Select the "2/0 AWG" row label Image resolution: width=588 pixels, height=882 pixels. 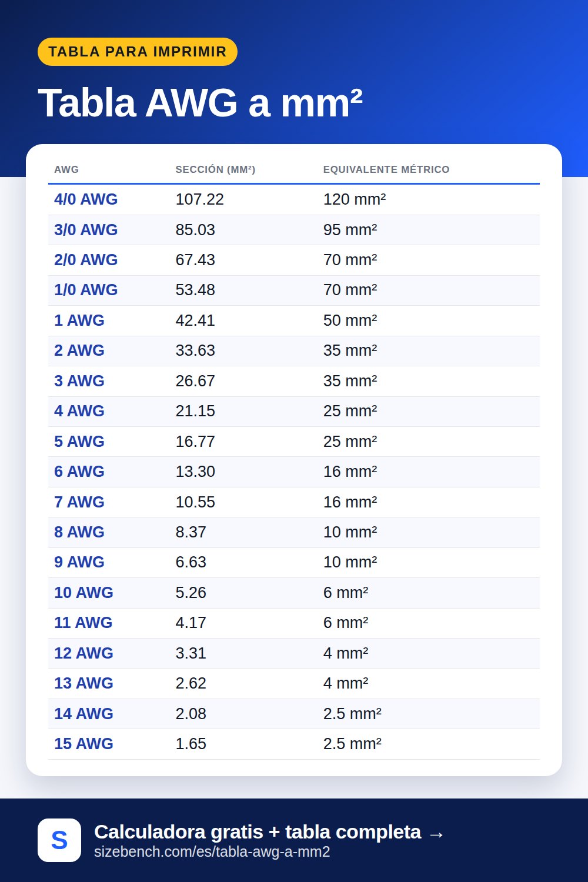click(86, 260)
